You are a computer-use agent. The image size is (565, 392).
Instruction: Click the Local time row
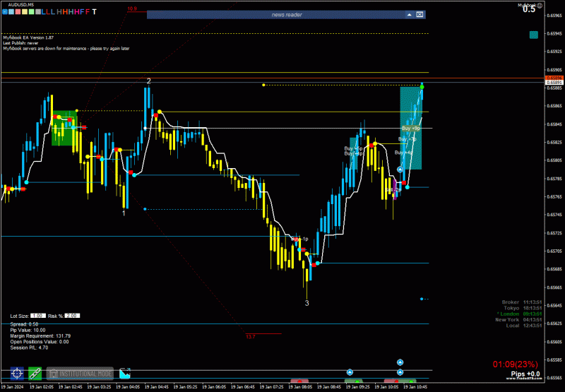coord(524,326)
